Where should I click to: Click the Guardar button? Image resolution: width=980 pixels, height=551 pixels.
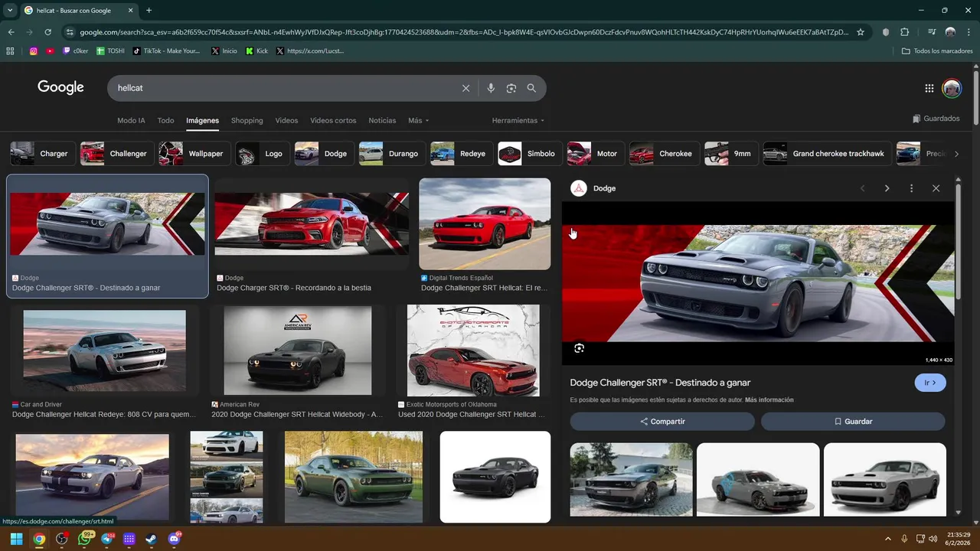point(853,422)
